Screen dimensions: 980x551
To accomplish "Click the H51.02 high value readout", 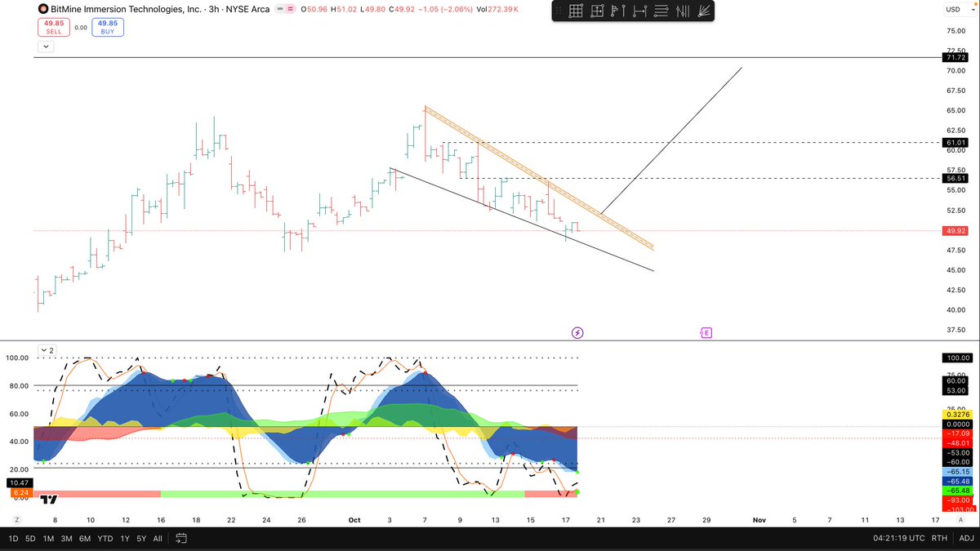I will point(342,9).
